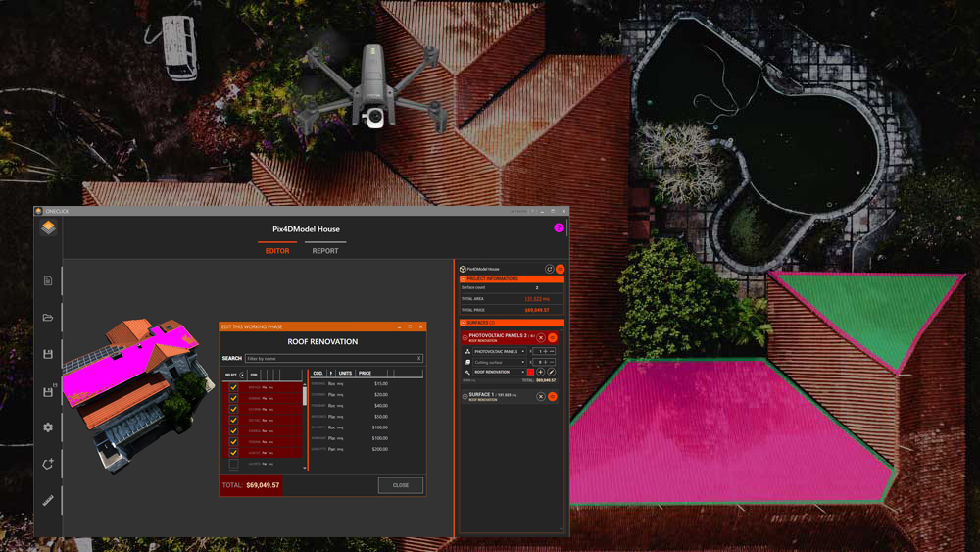
Task: Click the OneClick layers logo icon
Action: point(48,227)
